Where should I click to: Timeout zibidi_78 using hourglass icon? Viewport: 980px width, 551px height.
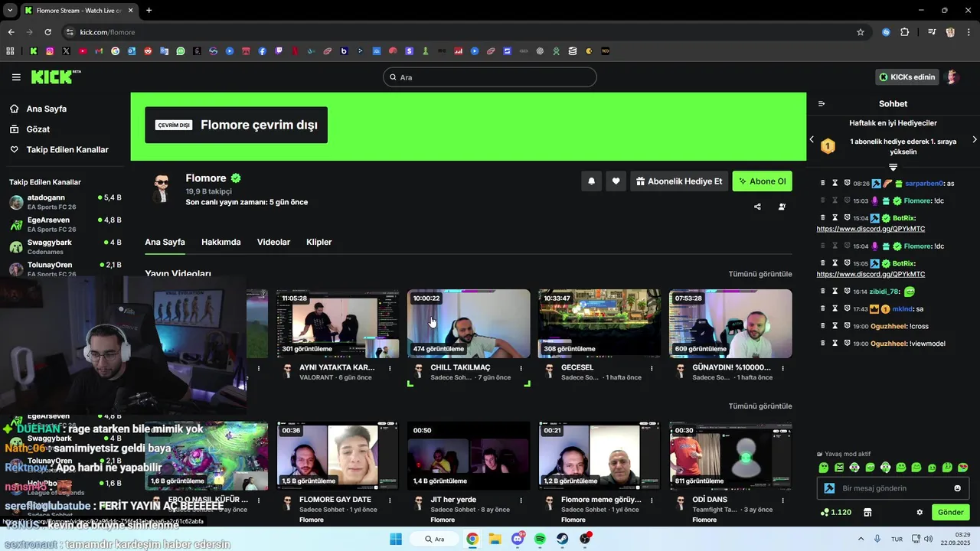(835, 292)
